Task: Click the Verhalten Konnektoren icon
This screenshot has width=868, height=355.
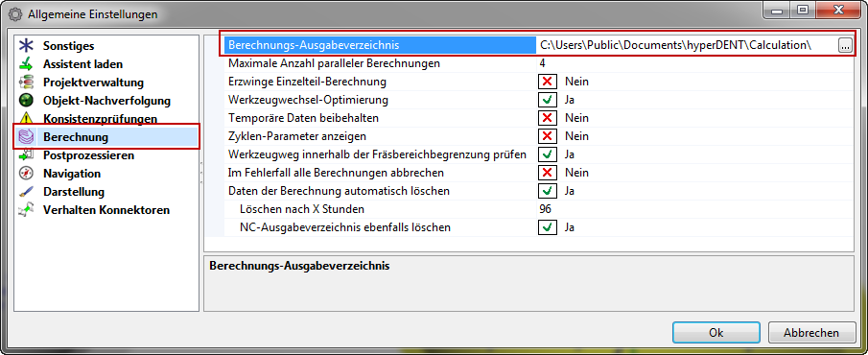Action: pyautogui.click(x=26, y=210)
